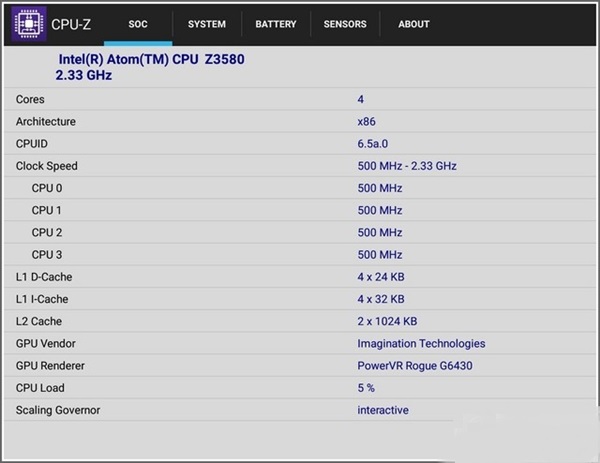Click the x86 architecture value
This screenshot has height=463, width=600.
click(366, 122)
